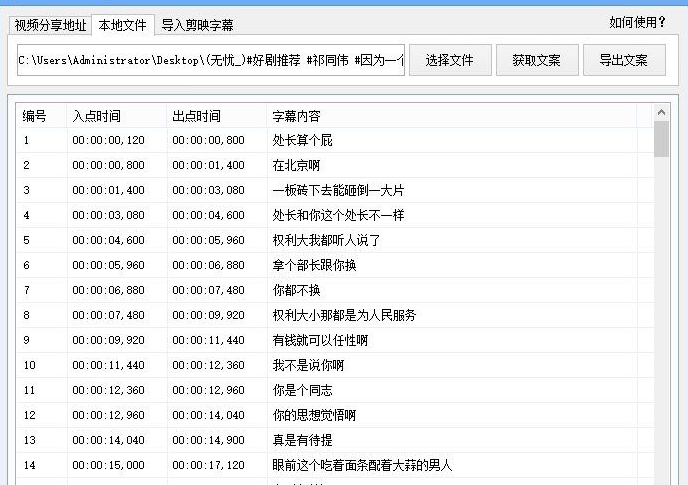Screen dimensions: 688x485
Task: Open the 如何使用？ help link
Action: click(x=637, y=22)
